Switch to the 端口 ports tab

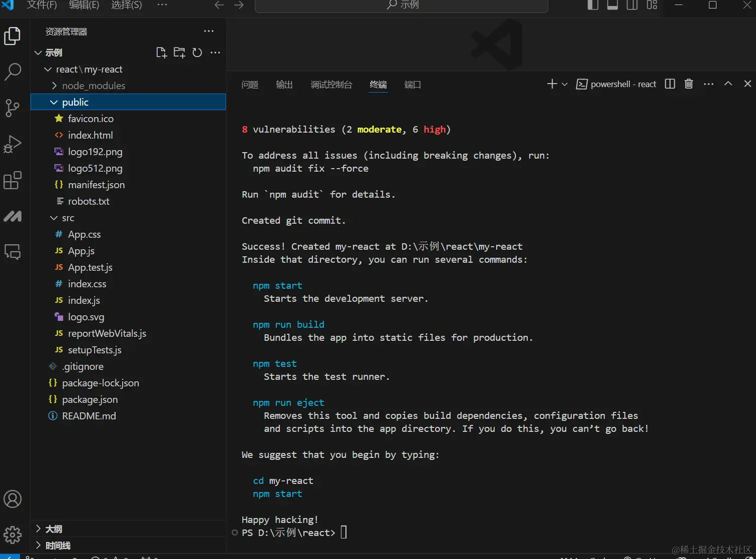tap(413, 85)
